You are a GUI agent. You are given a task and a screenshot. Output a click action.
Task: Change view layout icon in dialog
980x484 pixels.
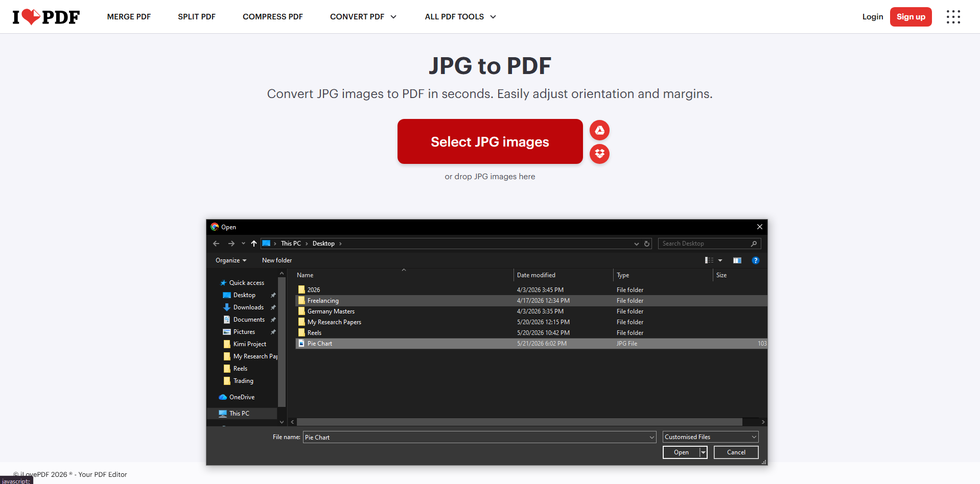pos(709,260)
